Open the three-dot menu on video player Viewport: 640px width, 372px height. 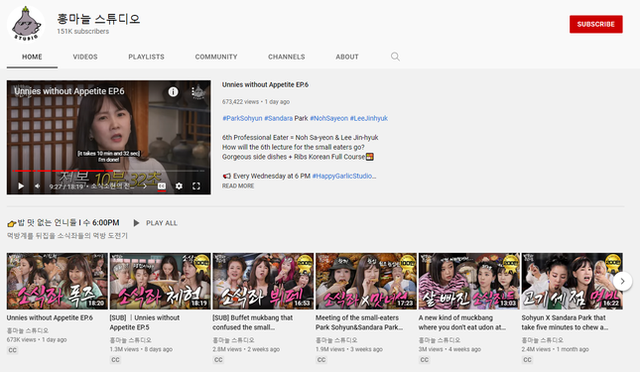point(193,91)
